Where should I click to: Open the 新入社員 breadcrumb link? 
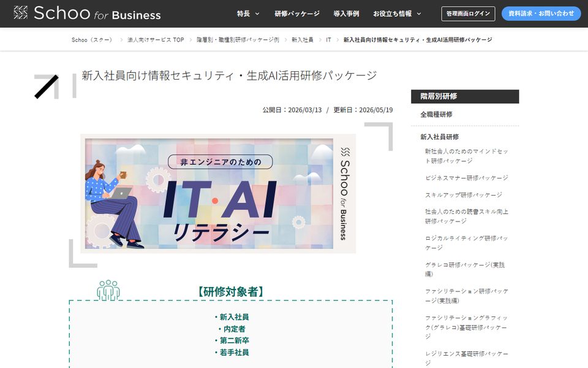pos(302,40)
